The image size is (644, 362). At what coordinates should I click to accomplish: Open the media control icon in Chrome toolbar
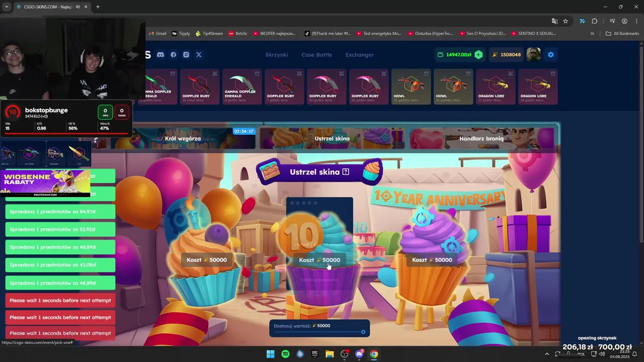612,21
